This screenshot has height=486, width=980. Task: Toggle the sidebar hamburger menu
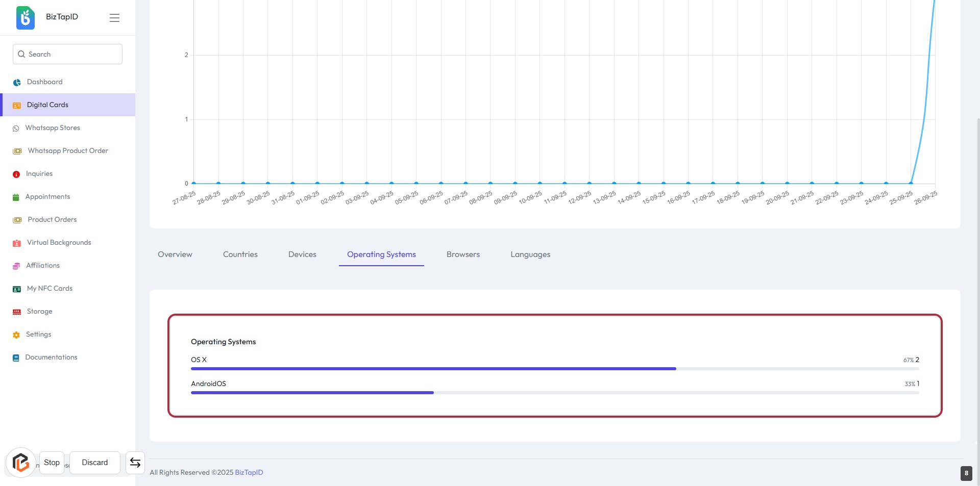coord(114,18)
